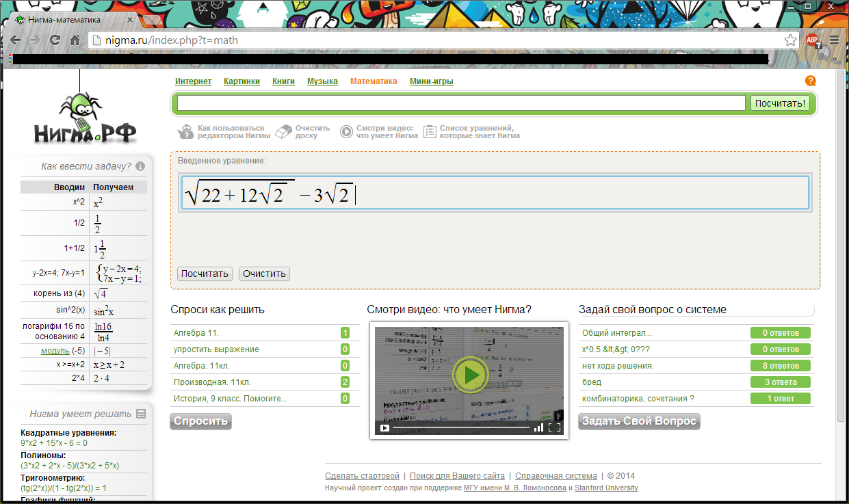The image size is (849, 504).
Task: Open the бред question
Action: pos(592,382)
